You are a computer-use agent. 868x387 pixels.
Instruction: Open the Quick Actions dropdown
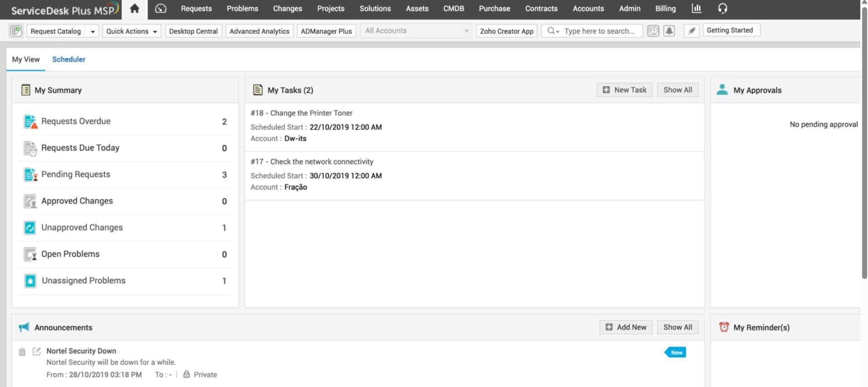[x=132, y=31]
